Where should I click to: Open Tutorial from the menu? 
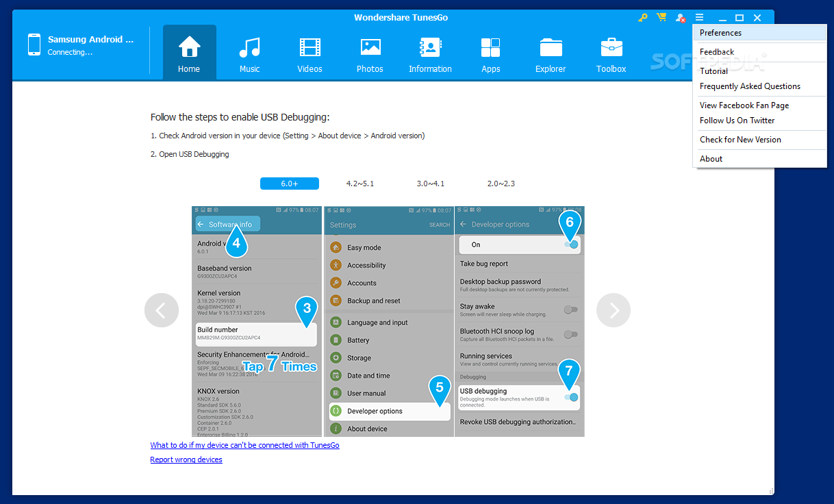click(759, 71)
